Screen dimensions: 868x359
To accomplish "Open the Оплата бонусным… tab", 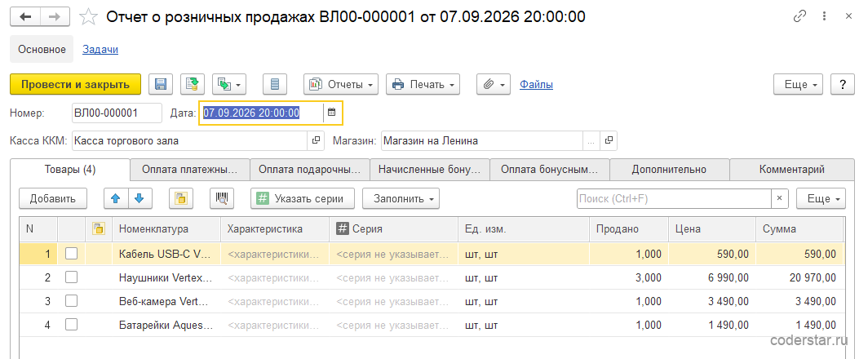I will 550,170.
